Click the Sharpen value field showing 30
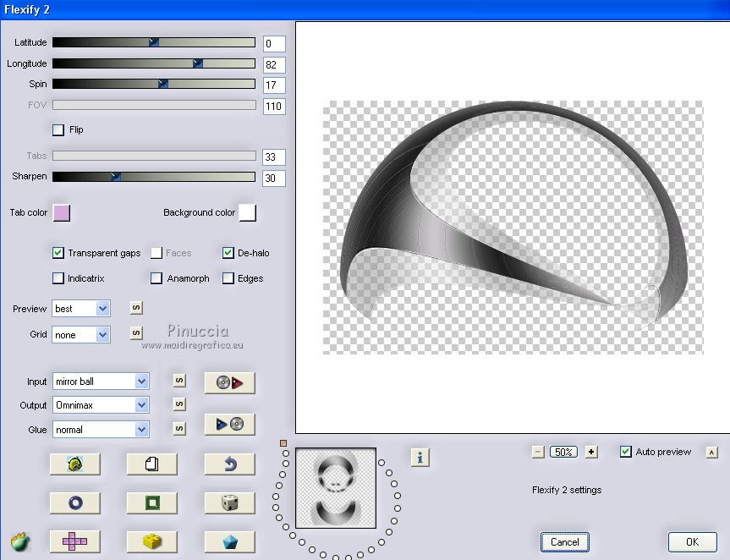Image resolution: width=730 pixels, height=560 pixels. (274, 178)
